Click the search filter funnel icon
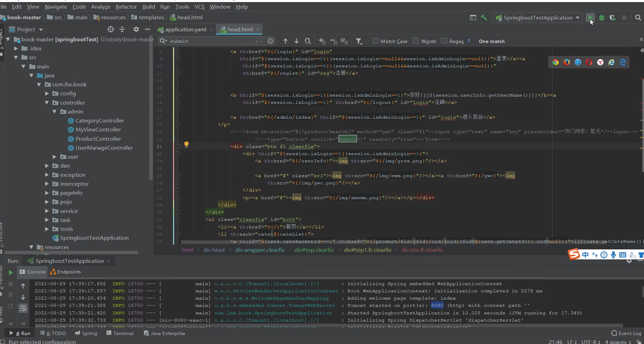This screenshot has width=644, height=344. pos(359,41)
